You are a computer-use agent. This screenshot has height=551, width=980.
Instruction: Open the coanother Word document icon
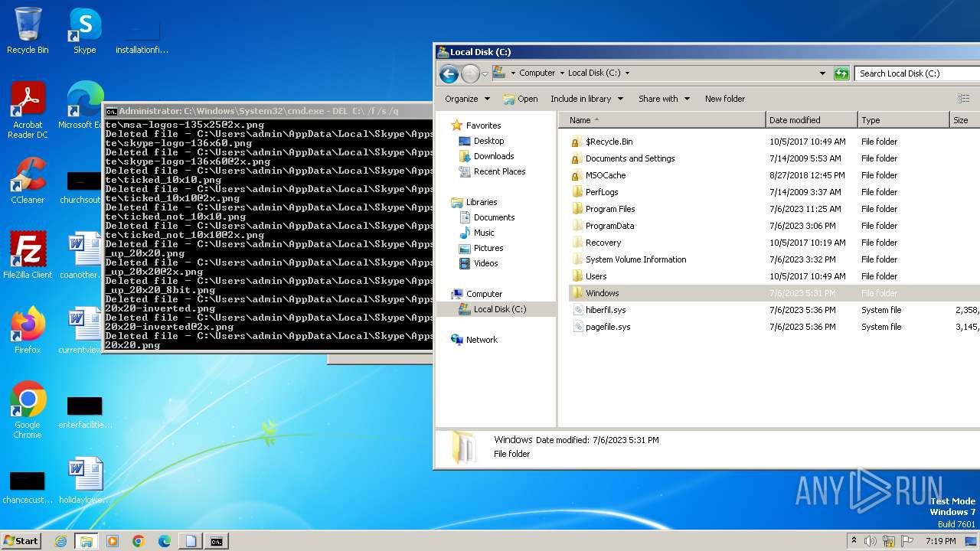point(82,255)
